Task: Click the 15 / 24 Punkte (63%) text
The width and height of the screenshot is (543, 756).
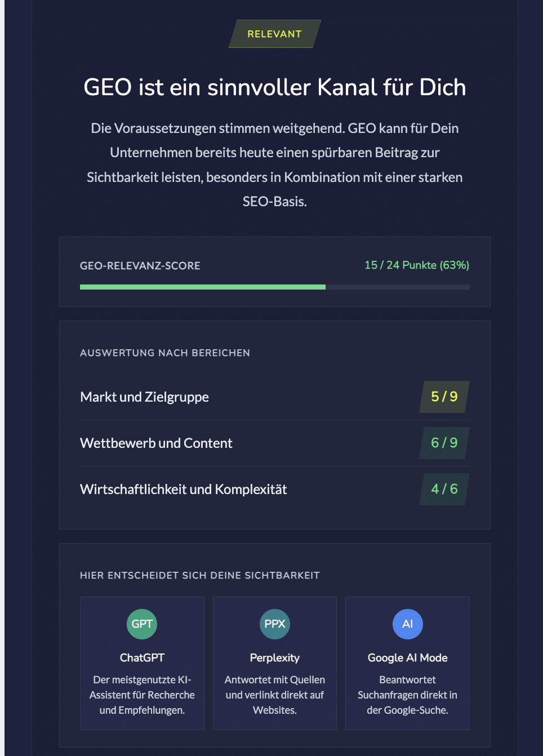Action: 417,265
